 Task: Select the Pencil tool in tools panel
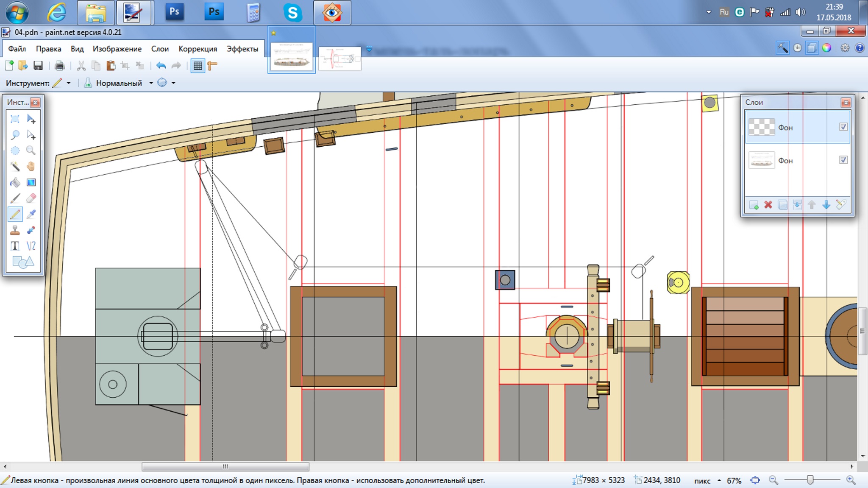pos(15,214)
